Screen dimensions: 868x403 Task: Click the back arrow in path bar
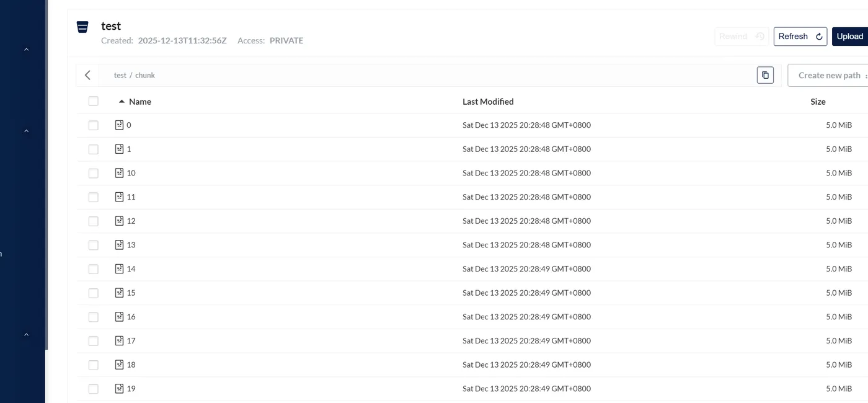point(87,75)
